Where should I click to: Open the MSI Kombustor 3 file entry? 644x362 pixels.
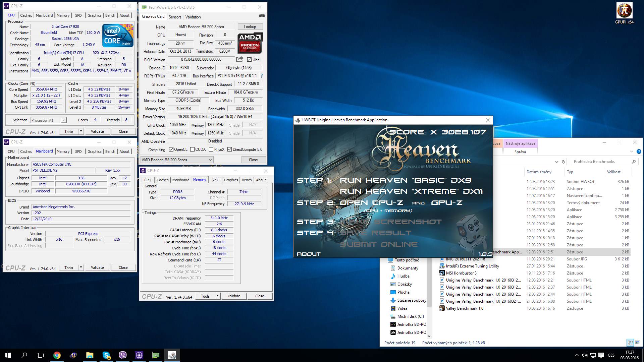[461, 273]
